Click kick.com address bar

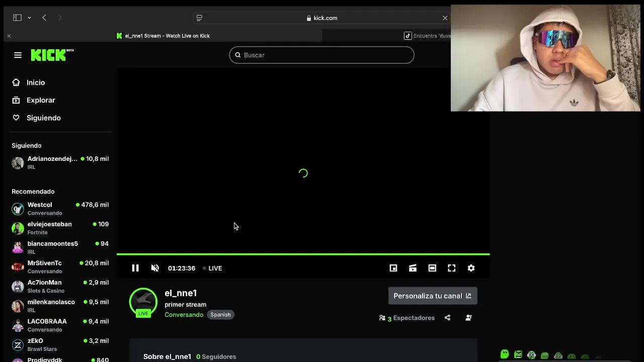(322, 18)
